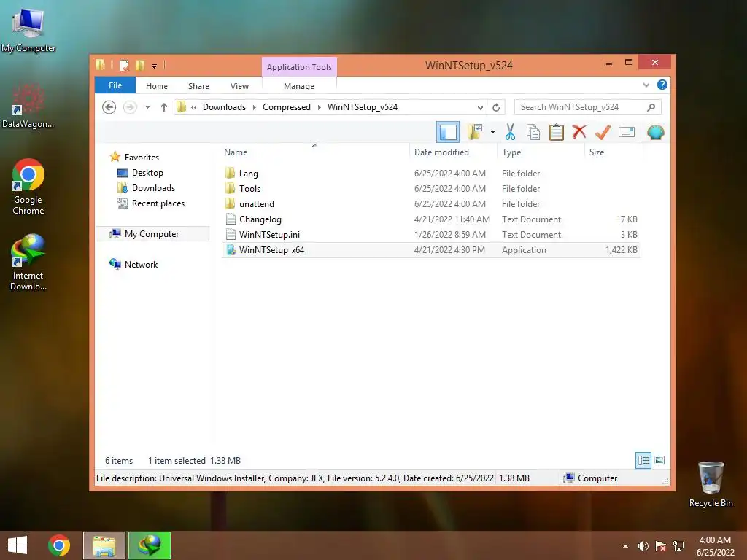The width and height of the screenshot is (747, 560).
Task: Click File Explorer taskbar button
Action: [104, 545]
